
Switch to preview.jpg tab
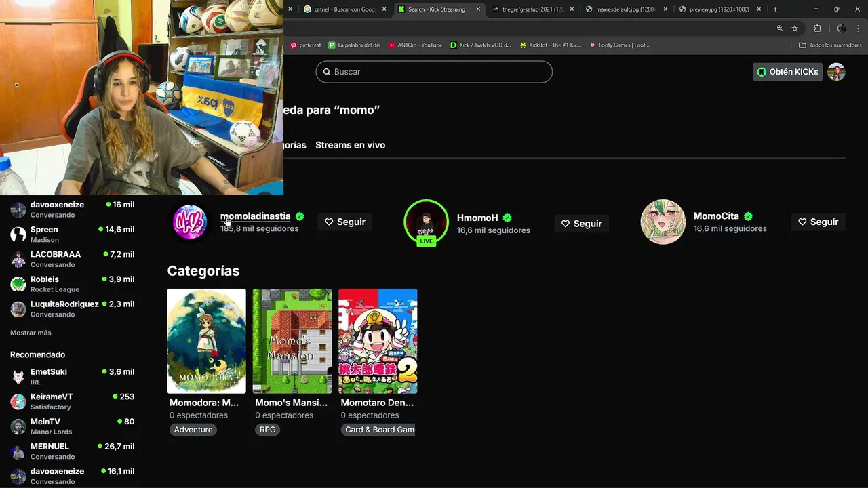tap(720, 9)
